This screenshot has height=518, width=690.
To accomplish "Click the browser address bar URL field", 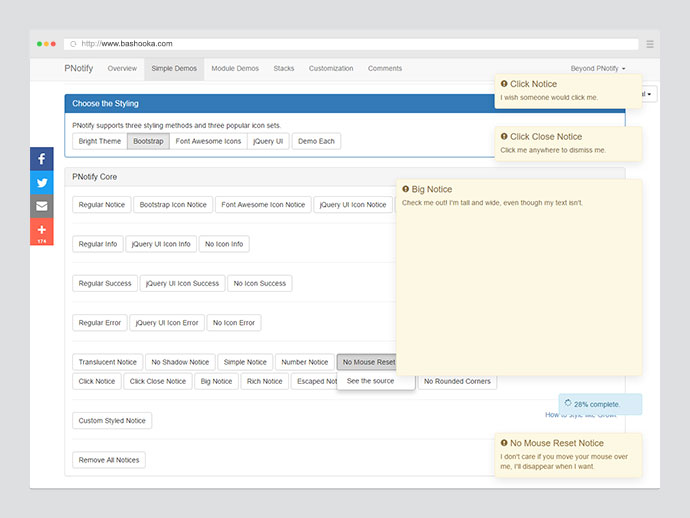I will [351, 44].
